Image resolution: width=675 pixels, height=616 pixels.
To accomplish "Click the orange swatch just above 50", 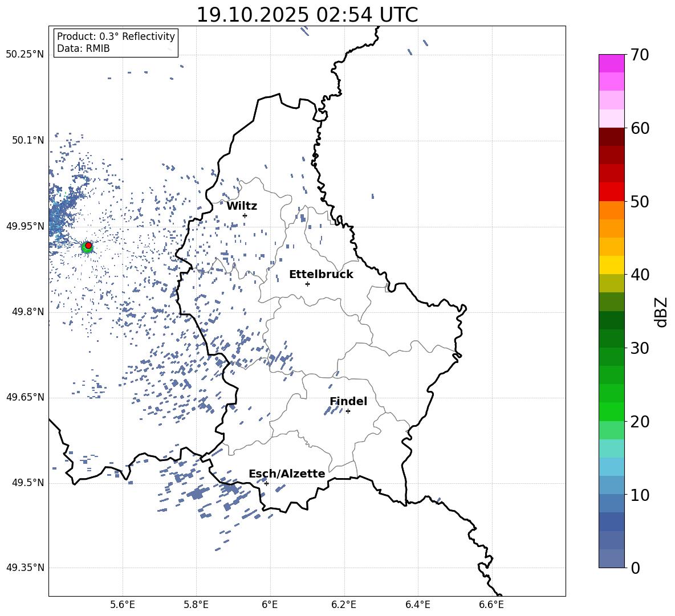I will point(612,210).
